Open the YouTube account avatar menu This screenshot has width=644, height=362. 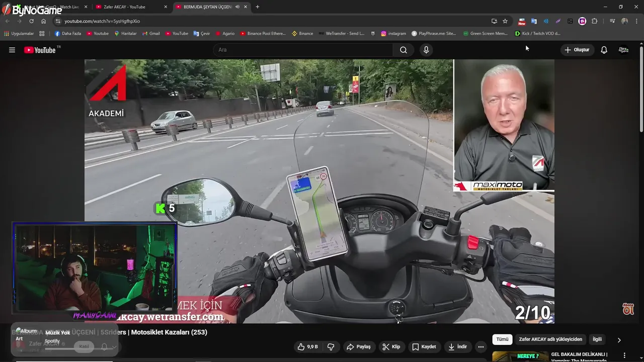coord(623,50)
